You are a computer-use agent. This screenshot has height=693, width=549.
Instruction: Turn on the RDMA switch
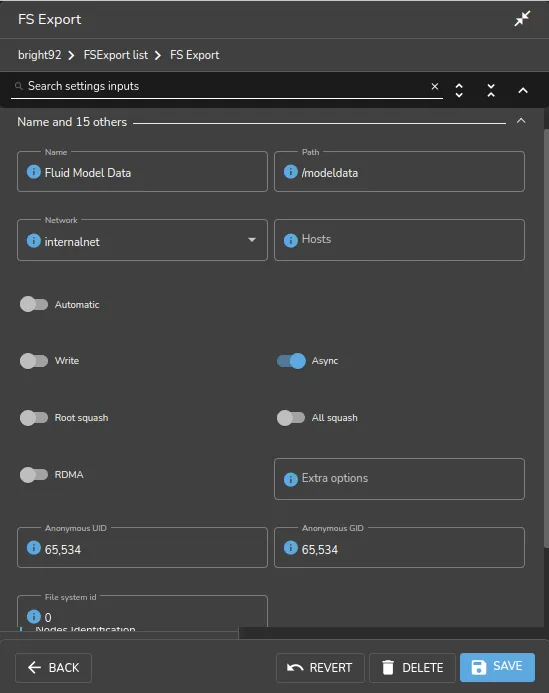[x=34, y=475]
